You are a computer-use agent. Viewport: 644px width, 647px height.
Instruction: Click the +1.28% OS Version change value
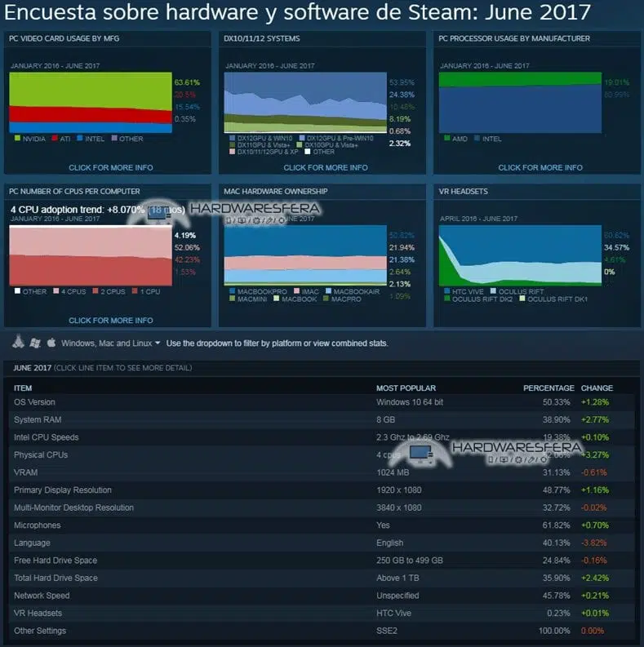(595, 402)
